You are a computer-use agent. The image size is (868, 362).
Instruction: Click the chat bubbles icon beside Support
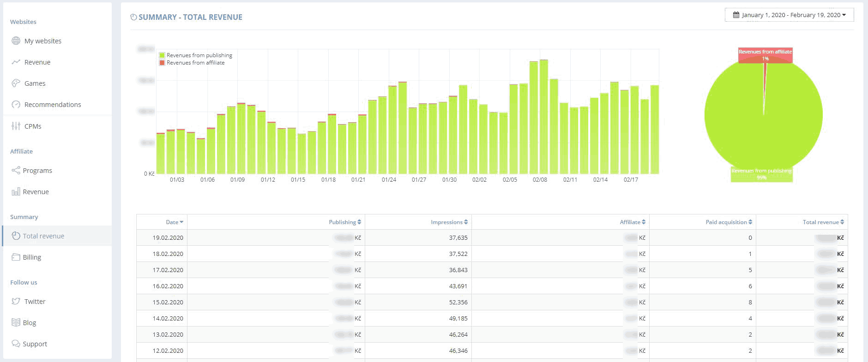16,344
